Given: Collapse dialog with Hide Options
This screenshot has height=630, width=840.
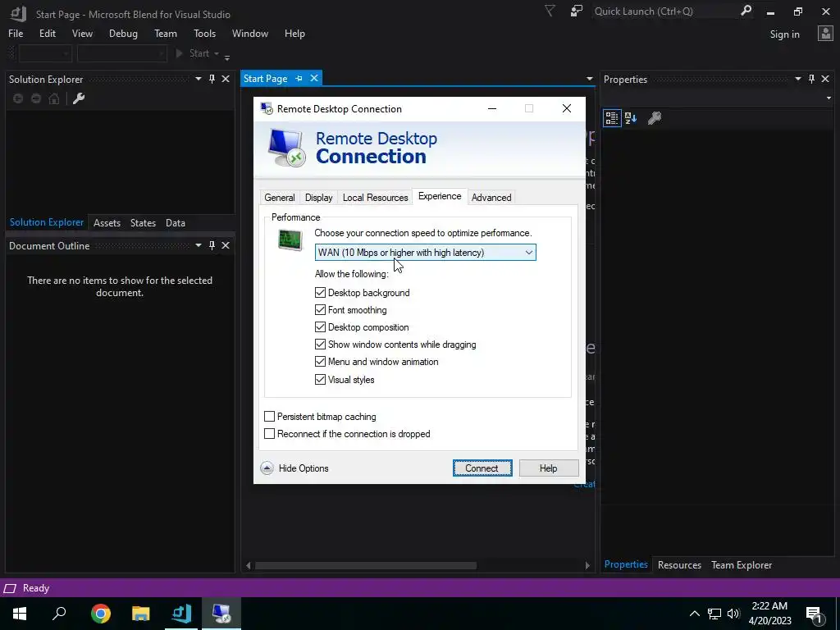Looking at the screenshot, I should [x=294, y=468].
